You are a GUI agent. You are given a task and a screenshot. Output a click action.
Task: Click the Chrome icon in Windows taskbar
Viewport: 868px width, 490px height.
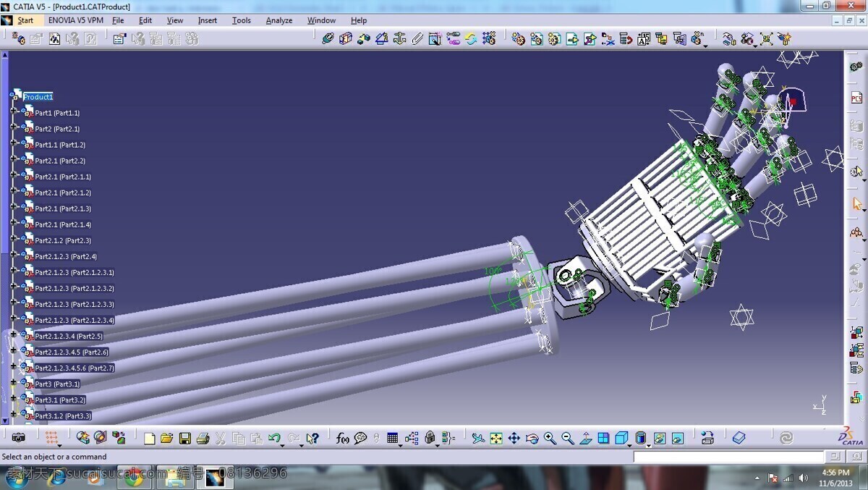[x=133, y=478]
